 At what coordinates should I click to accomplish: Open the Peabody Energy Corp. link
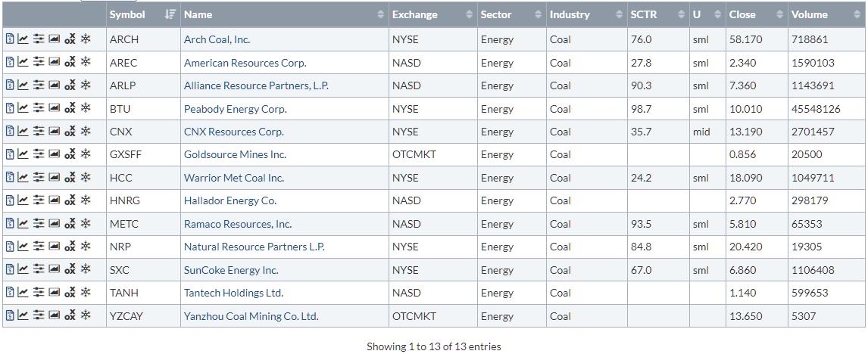pyautogui.click(x=235, y=109)
